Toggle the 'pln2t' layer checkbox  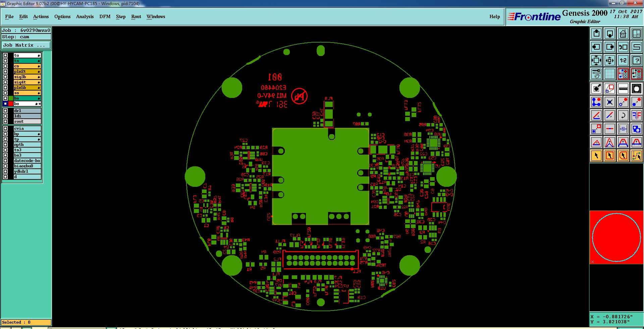coord(5,71)
